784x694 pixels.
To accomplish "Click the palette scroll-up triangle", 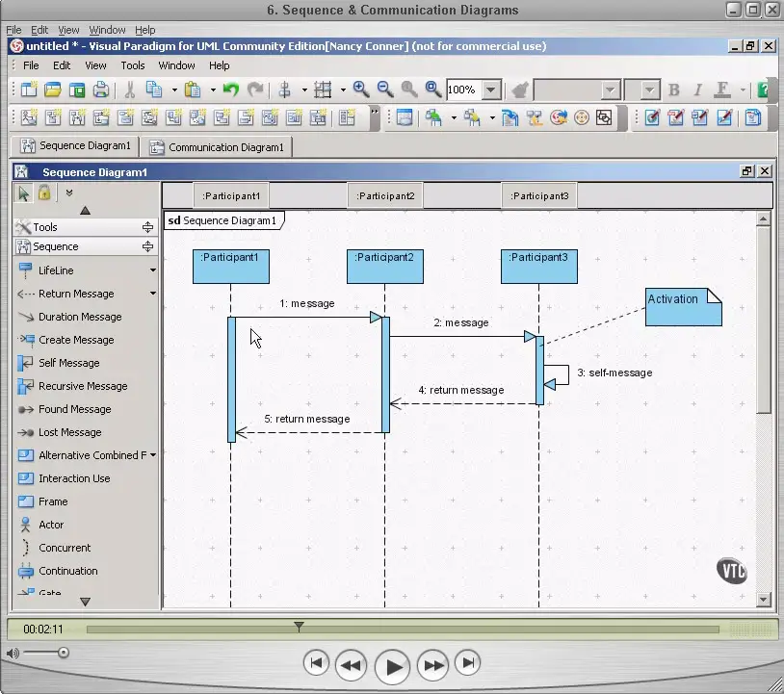I will click(85, 211).
